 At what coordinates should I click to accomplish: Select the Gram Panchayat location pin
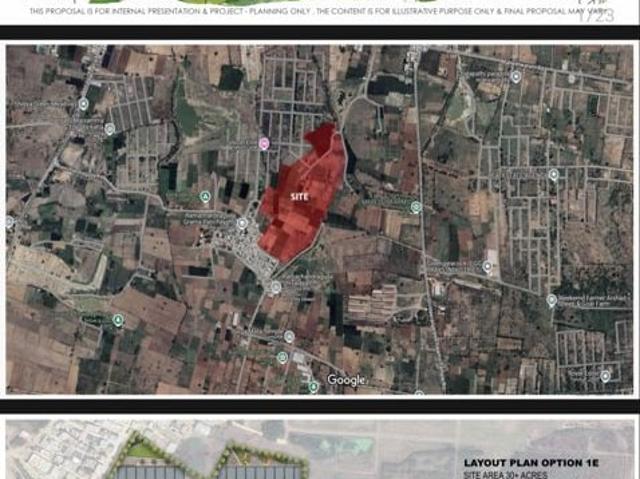(x=242, y=223)
